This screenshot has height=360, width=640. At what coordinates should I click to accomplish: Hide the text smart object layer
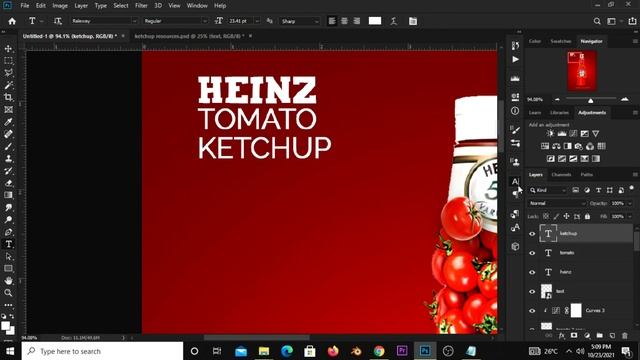coord(532,291)
